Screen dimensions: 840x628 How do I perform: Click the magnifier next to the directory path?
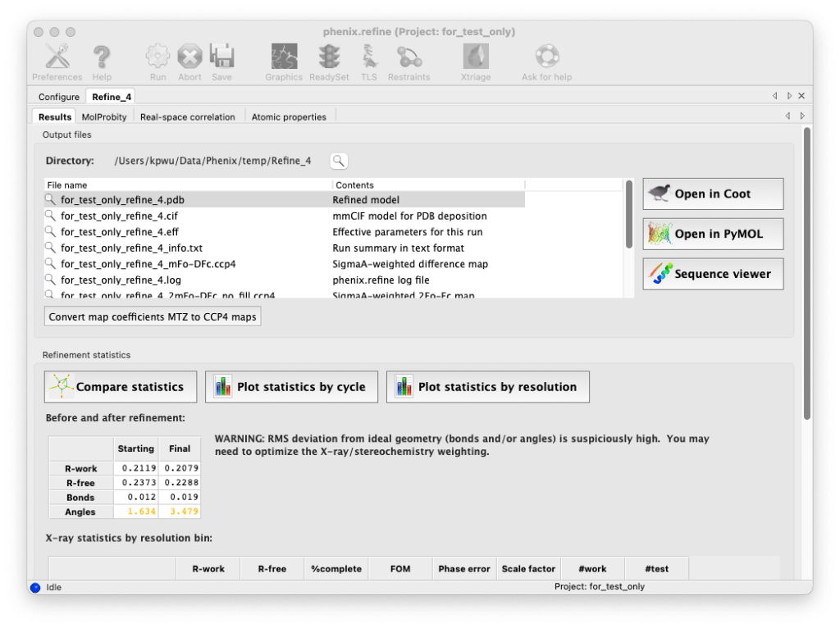339,161
